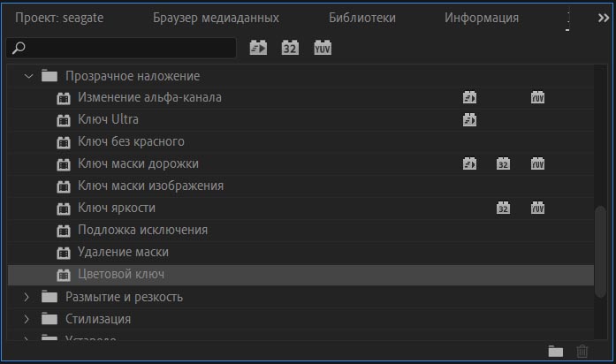Click the accelerated badge on Изменение альфа-канала row
616x364 pixels.
click(470, 98)
